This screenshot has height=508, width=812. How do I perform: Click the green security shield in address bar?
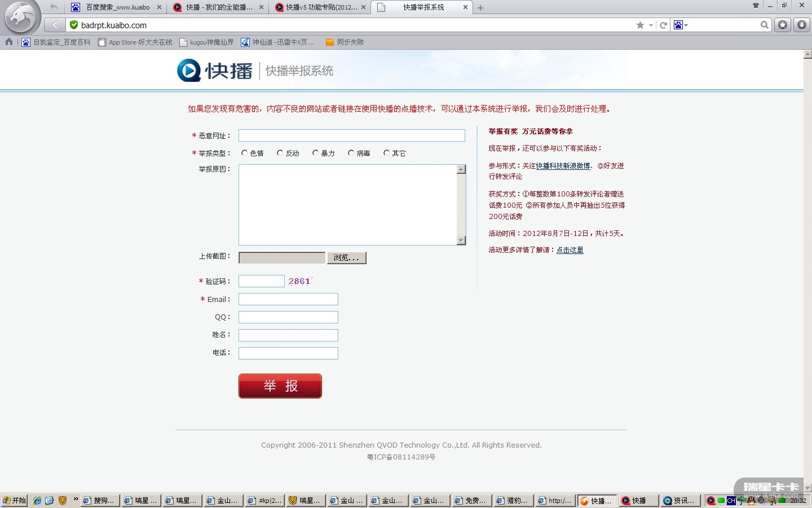pos(74,25)
